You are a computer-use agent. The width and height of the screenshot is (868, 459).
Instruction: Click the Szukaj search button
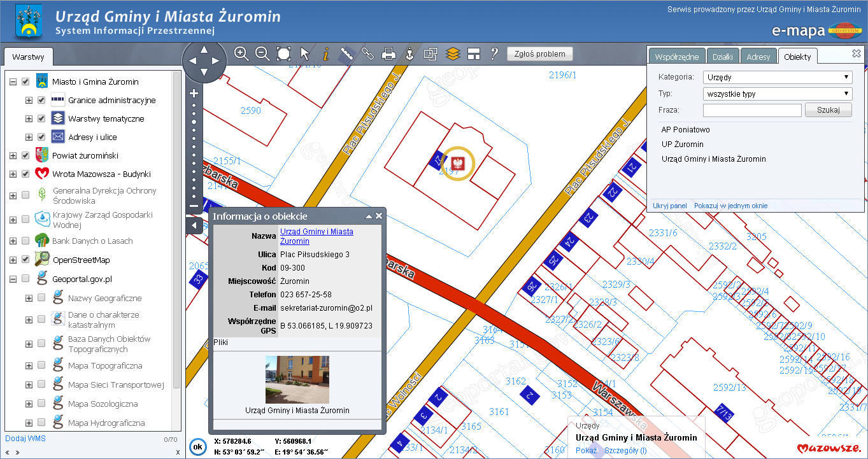coord(828,110)
